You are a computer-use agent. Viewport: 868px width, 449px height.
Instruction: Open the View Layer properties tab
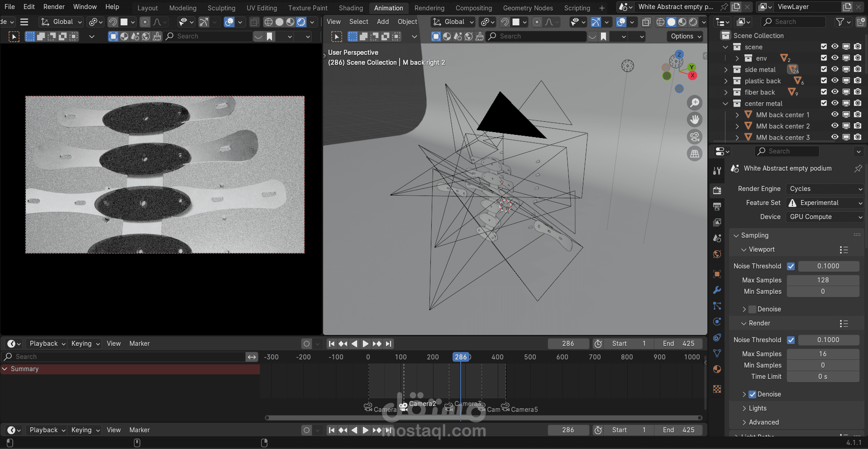(x=717, y=222)
